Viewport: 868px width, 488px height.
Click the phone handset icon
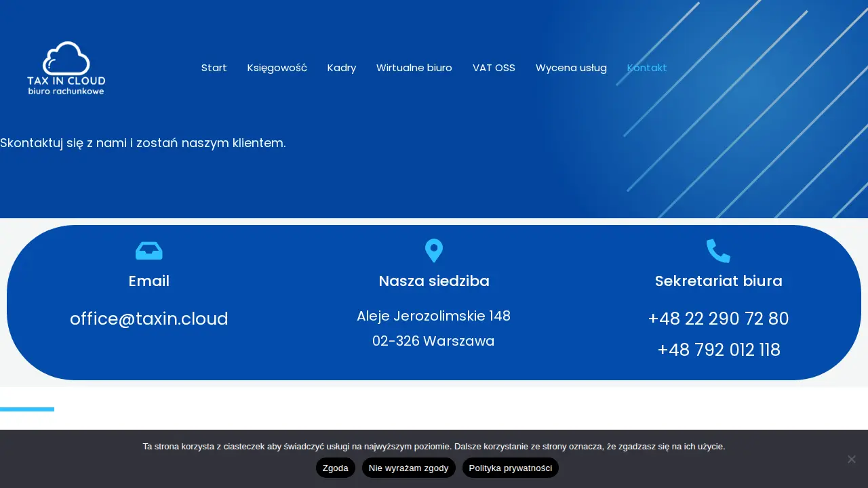tap(718, 251)
